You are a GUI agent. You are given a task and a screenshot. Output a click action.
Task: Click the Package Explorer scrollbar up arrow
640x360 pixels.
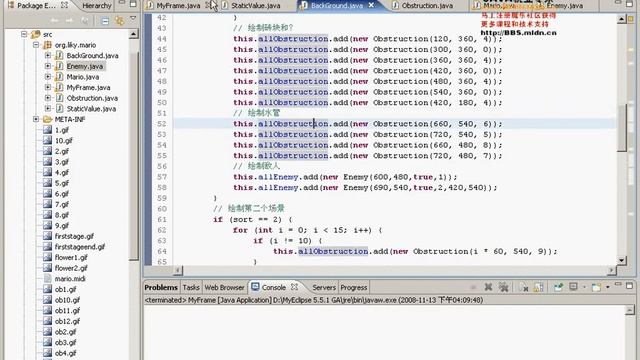point(133,34)
